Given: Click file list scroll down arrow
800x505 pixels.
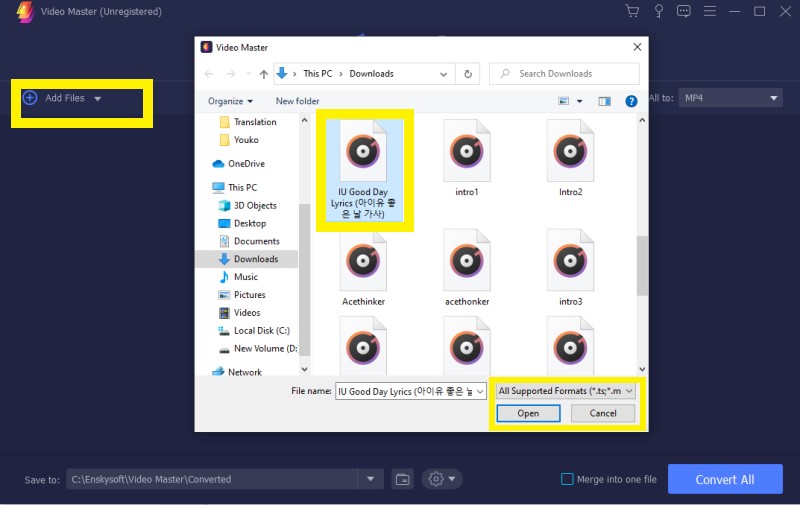Looking at the screenshot, I should pos(642,369).
